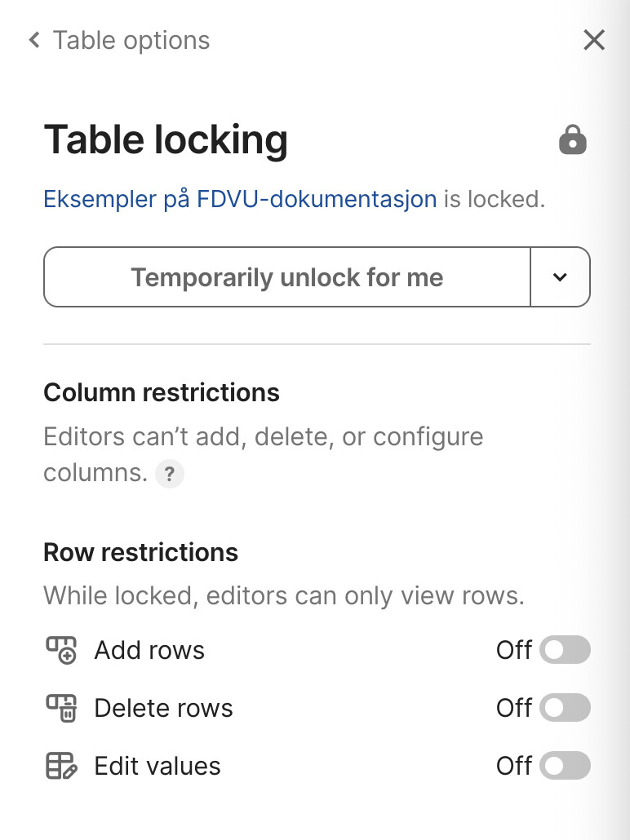
Task: Click the Table locking heading
Action: coord(166,139)
